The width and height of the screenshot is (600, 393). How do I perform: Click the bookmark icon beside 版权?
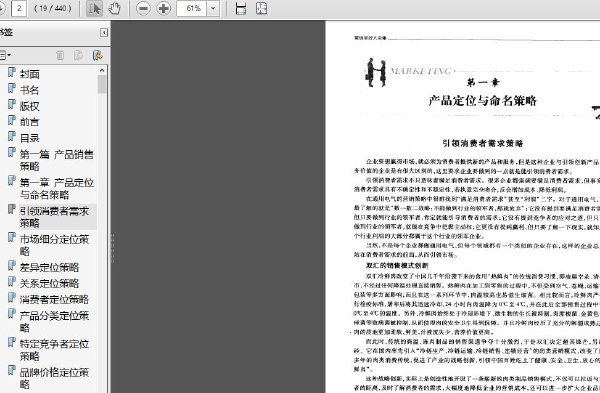(x=12, y=104)
